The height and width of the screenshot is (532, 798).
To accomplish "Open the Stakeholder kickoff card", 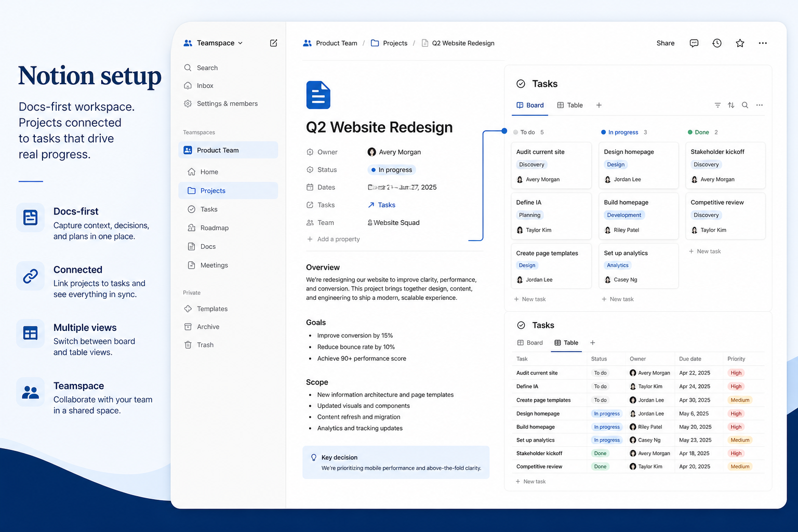I will pos(725,166).
